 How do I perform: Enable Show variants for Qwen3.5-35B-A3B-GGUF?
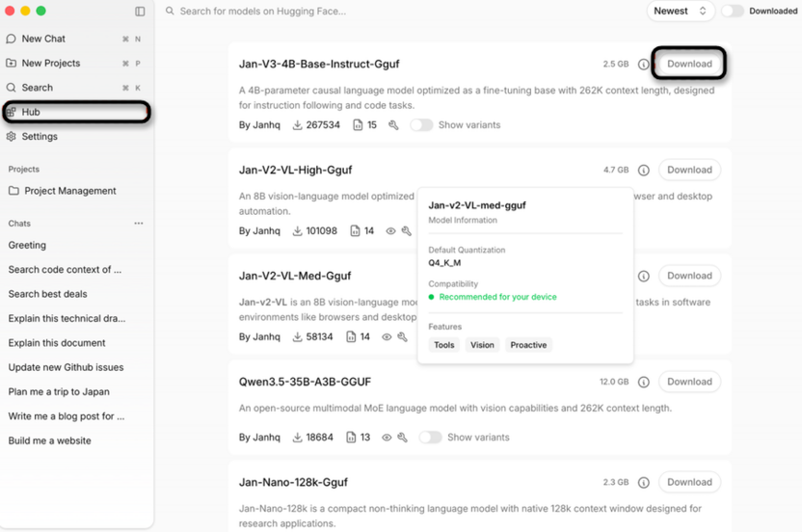(430, 438)
